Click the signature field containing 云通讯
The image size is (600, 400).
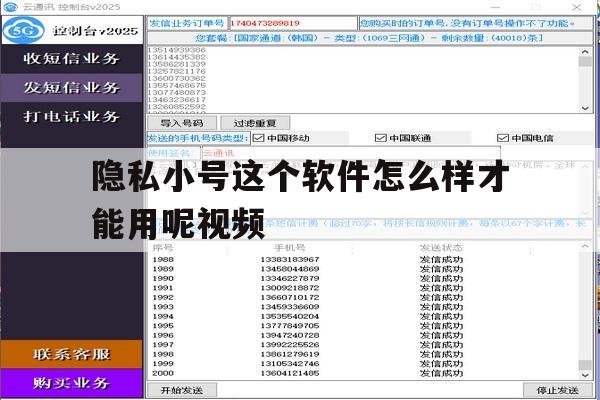pyautogui.click(x=351, y=153)
